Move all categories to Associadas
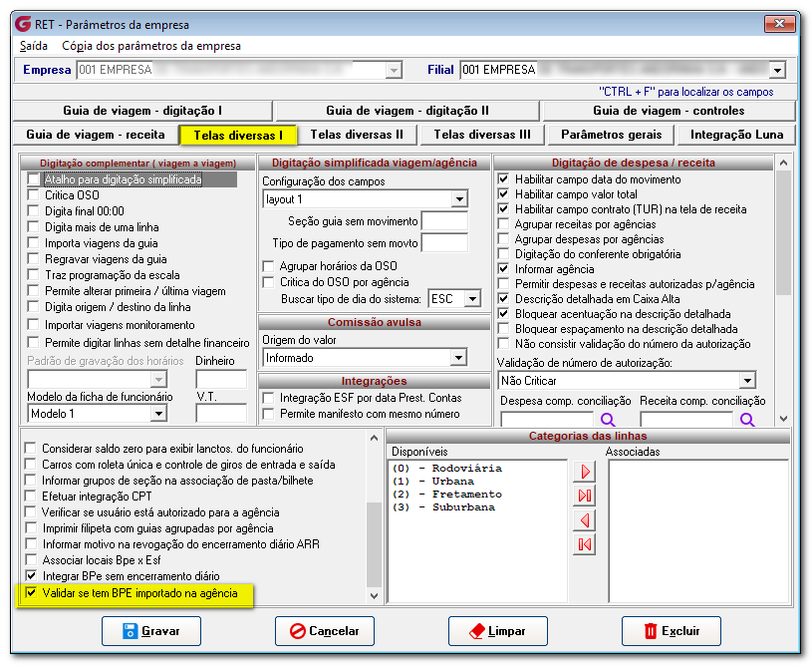The height and width of the screenshot is (665, 812). [585, 496]
